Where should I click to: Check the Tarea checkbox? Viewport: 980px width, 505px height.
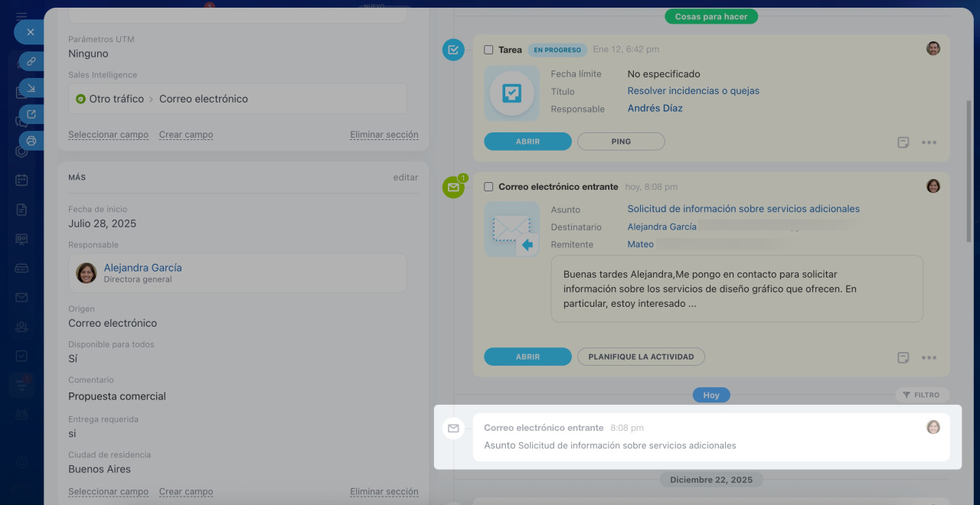click(488, 50)
